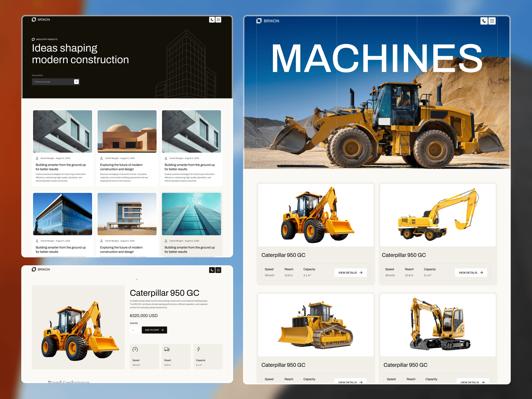Submit the newsletter email with the arrow button
The height and width of the screenshot is (399, 532).
[76, 82]
